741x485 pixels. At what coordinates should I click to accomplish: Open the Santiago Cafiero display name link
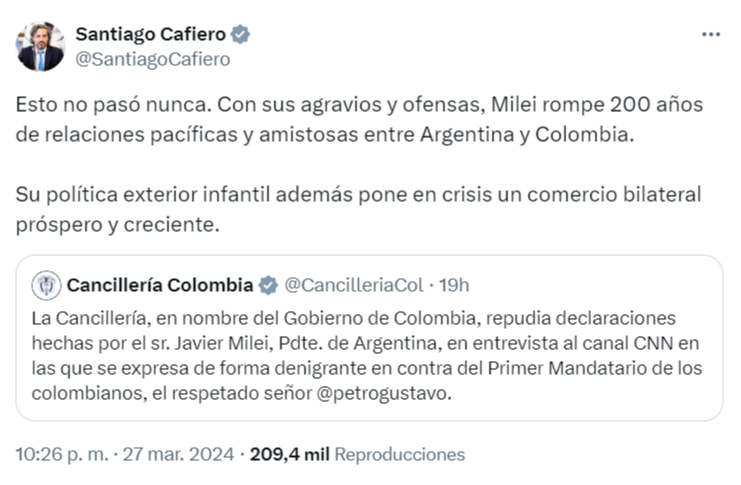150,35
